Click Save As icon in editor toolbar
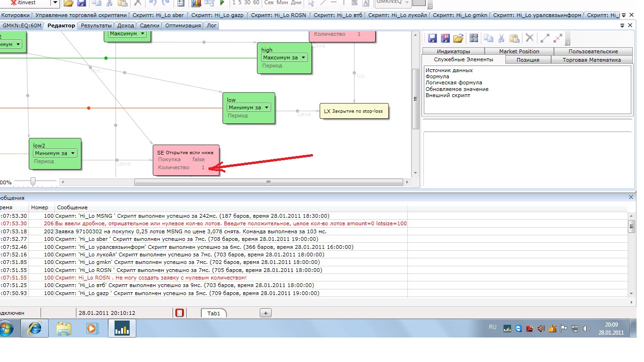This screenshot has width=644, height=362. (445, 39)
